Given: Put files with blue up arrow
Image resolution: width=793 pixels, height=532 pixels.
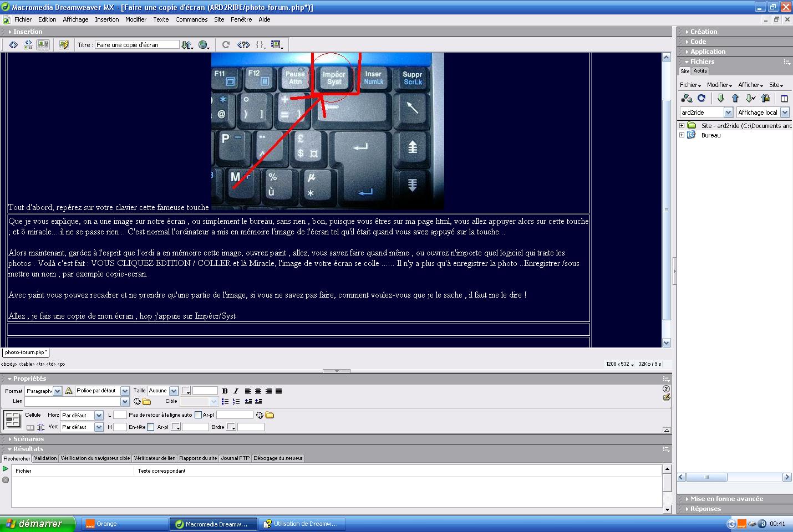Looking at the screenshot, I should [735, 98].
